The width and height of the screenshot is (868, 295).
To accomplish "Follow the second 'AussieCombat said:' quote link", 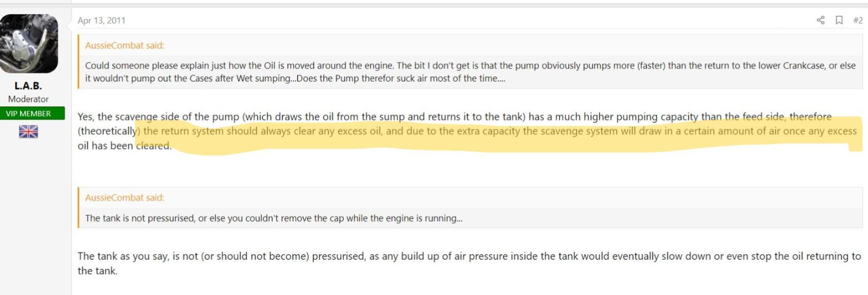I will 124,198.
